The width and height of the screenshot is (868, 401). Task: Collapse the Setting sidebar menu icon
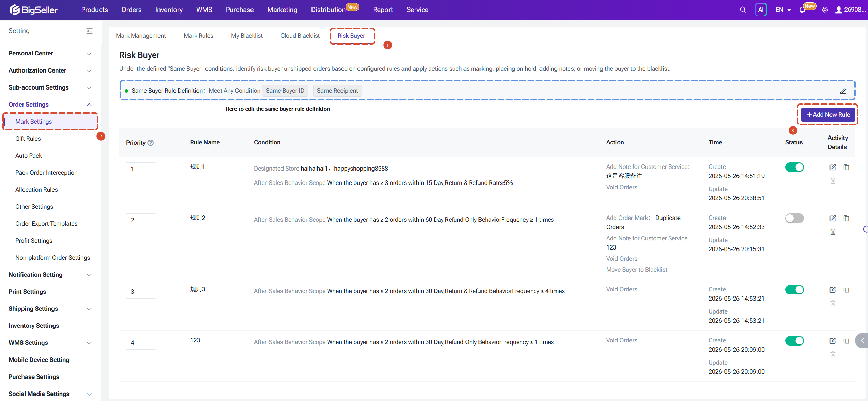(x=89, y=31)
